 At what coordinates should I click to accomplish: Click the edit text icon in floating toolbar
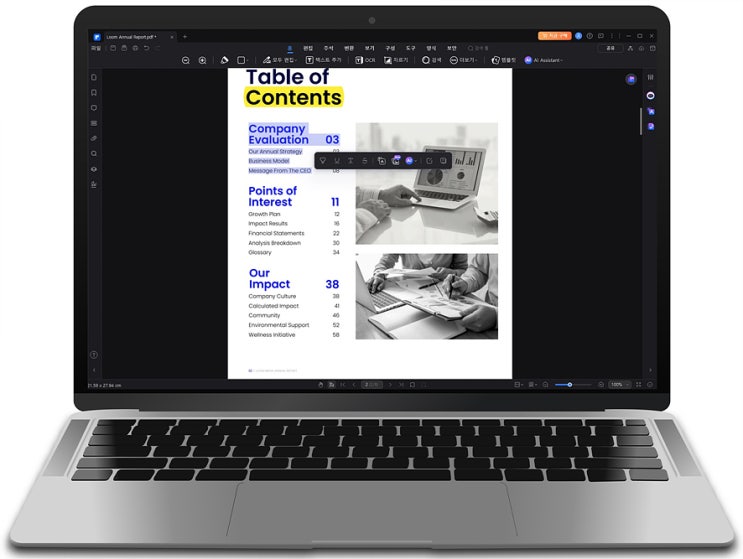[x=429, y=161]
